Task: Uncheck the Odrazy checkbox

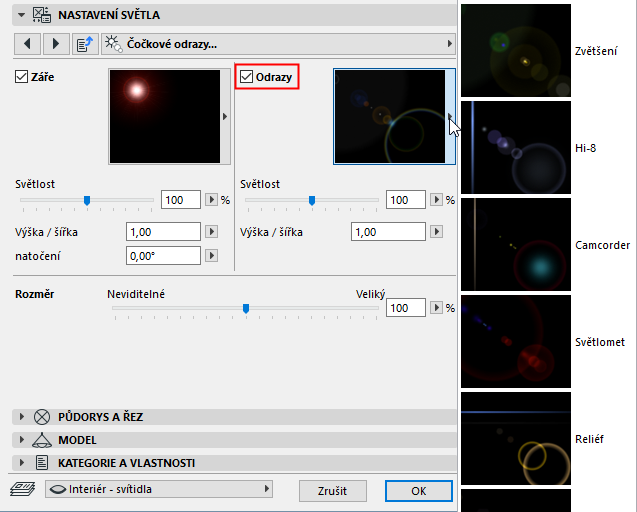Action: (246, 76)
